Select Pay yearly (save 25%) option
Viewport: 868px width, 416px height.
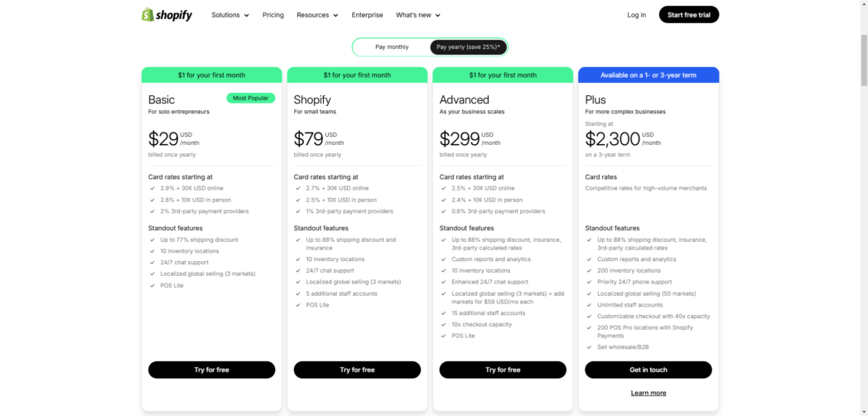click(468, 47)
